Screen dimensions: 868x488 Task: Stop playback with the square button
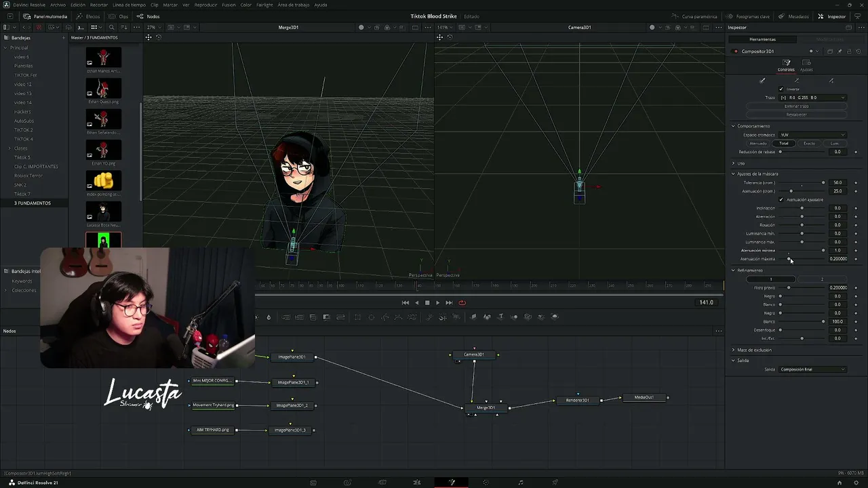[427, 303]
